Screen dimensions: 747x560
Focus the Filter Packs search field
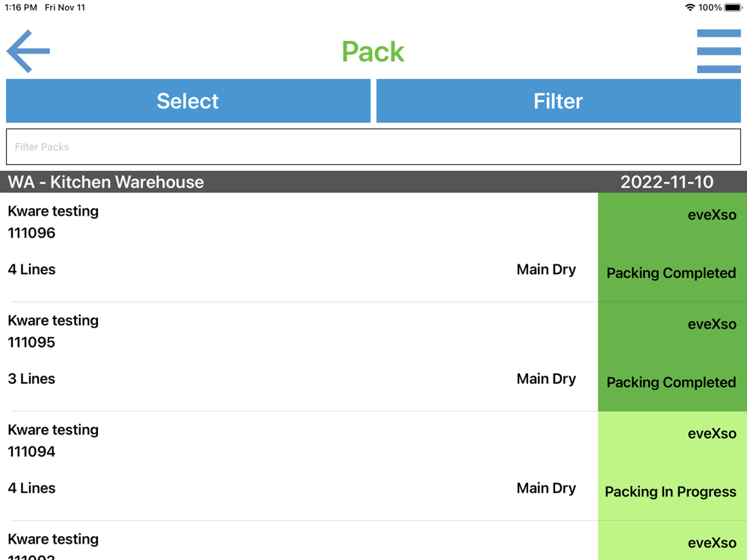pos(373,147)
